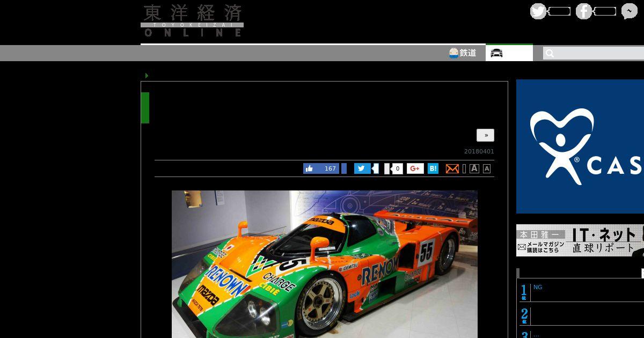Click the » next page button

(485, 135)
